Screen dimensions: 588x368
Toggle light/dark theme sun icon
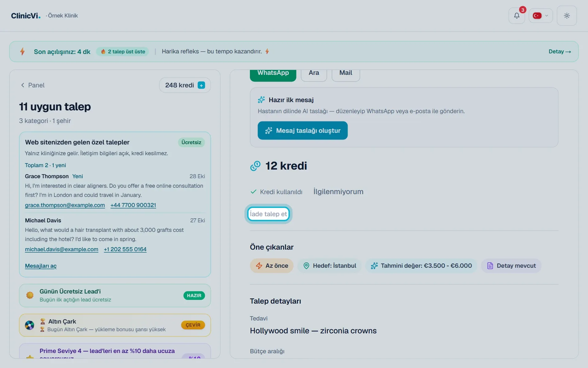[x=567, y=16]
